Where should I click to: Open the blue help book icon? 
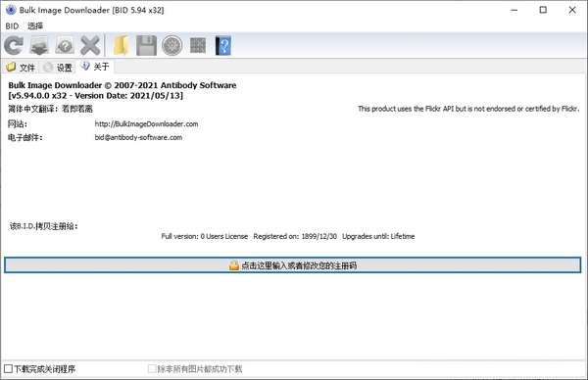[223, 46]
